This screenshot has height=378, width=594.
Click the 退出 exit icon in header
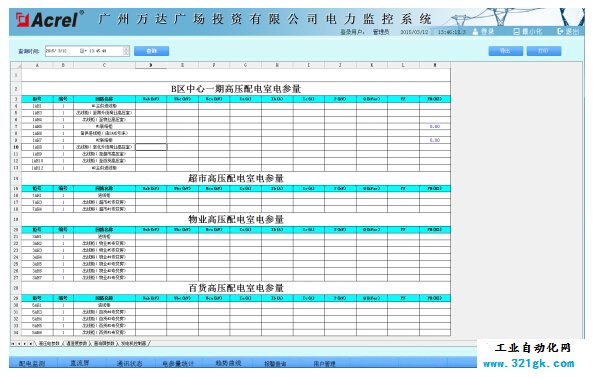point(560,31)
